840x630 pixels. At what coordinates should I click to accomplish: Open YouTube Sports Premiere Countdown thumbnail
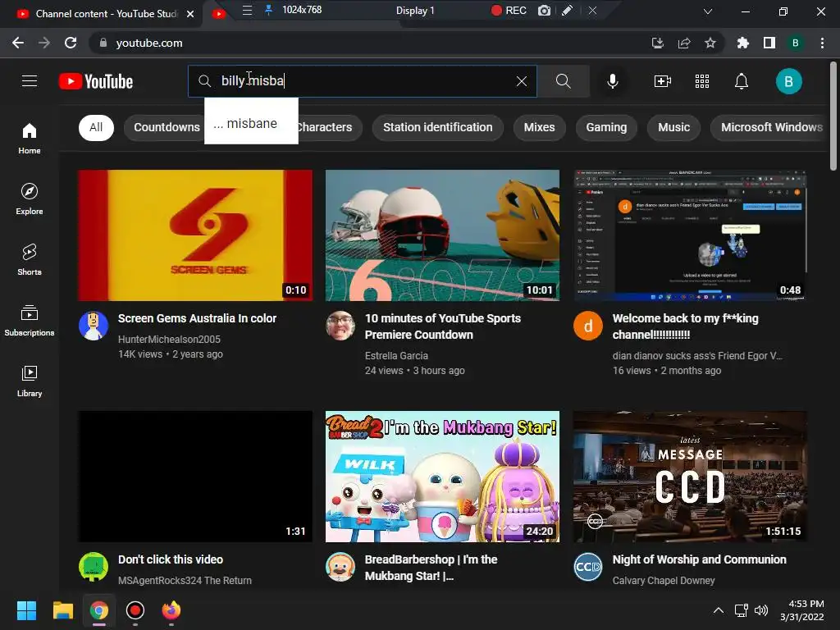click(442, 235)
